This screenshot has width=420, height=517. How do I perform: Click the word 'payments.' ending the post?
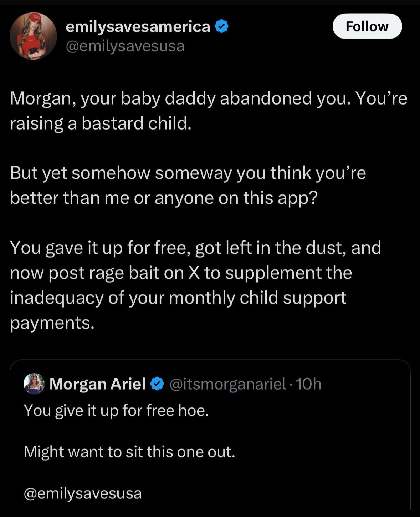click(52, 323)
